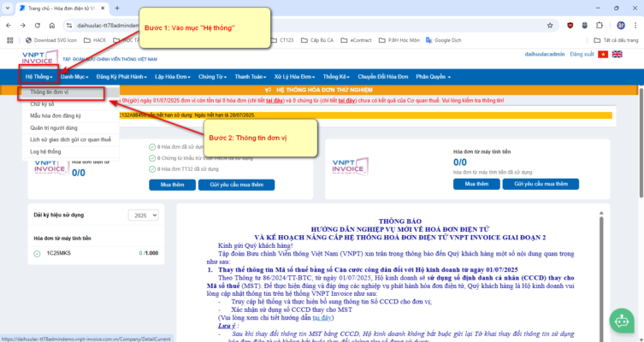Open the Hệ Thống menu
Screen dimensions: 644x342
click(x=39, y=77)
